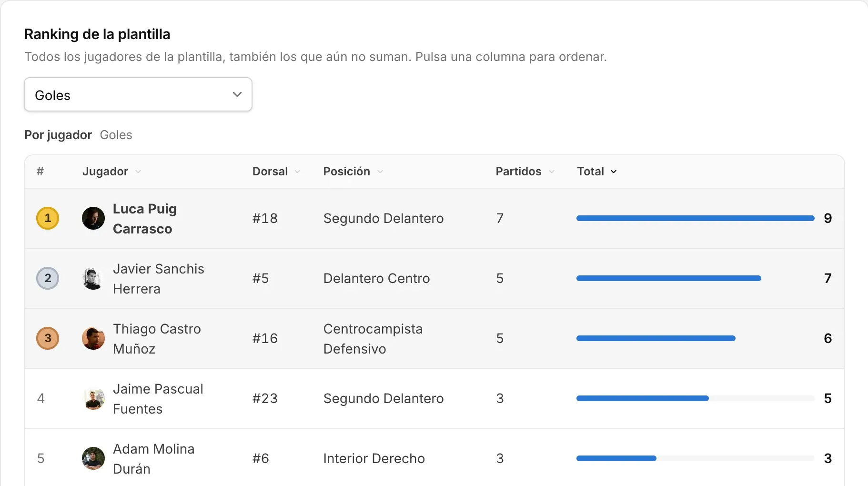Click Centrocampista Defensivo position cell
The image size is (868, 486).
coord(373,339)
